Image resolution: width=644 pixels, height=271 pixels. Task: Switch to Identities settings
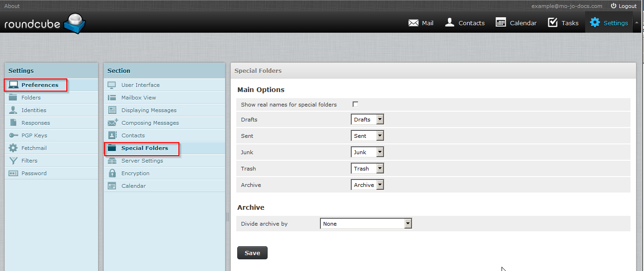[34, 110]
